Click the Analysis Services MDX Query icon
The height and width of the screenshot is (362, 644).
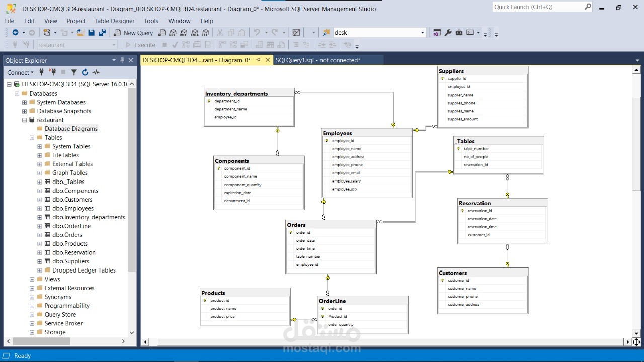pos(173,33)
